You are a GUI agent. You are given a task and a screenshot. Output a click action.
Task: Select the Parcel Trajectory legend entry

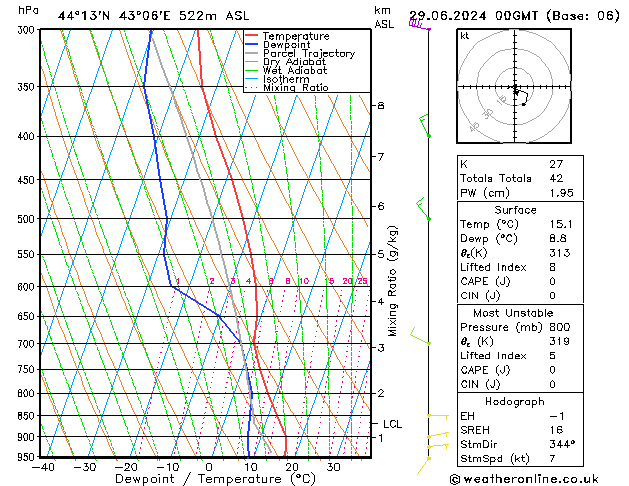pos(308,54)
